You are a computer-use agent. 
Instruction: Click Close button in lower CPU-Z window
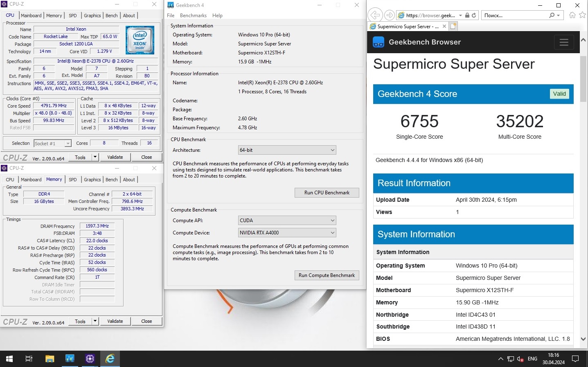[x=146, y=321]
